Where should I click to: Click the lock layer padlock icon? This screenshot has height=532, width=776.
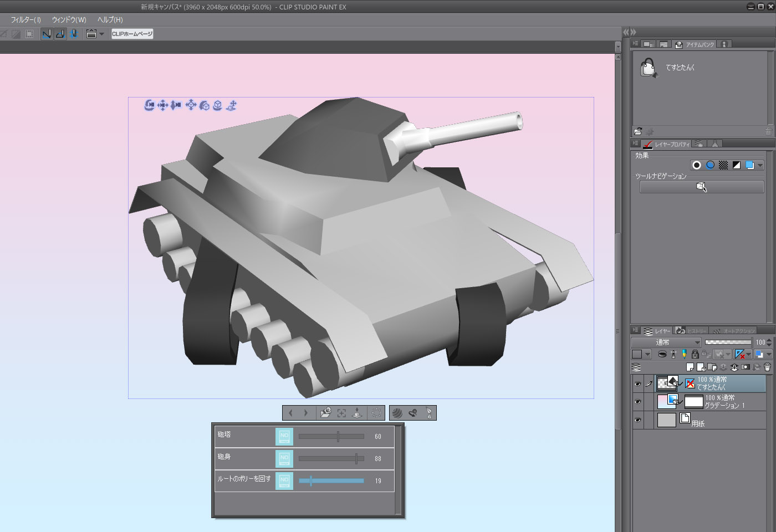click(695, 354)
